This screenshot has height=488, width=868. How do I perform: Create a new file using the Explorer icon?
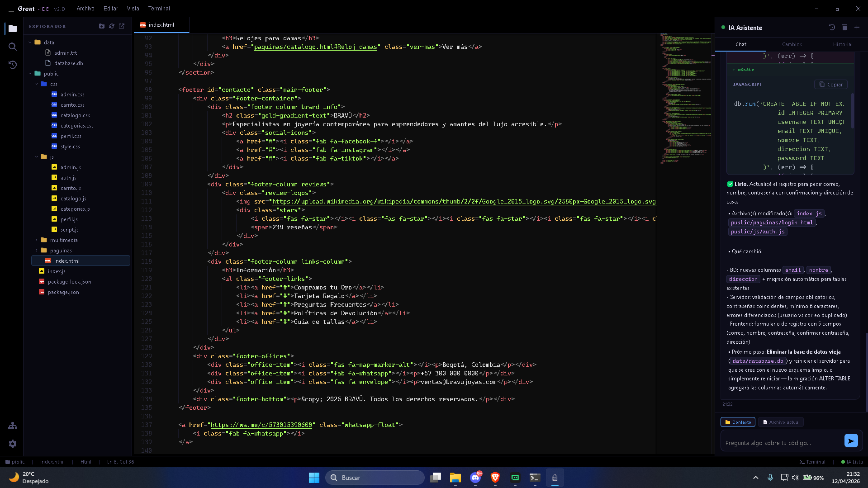[102, 26]
